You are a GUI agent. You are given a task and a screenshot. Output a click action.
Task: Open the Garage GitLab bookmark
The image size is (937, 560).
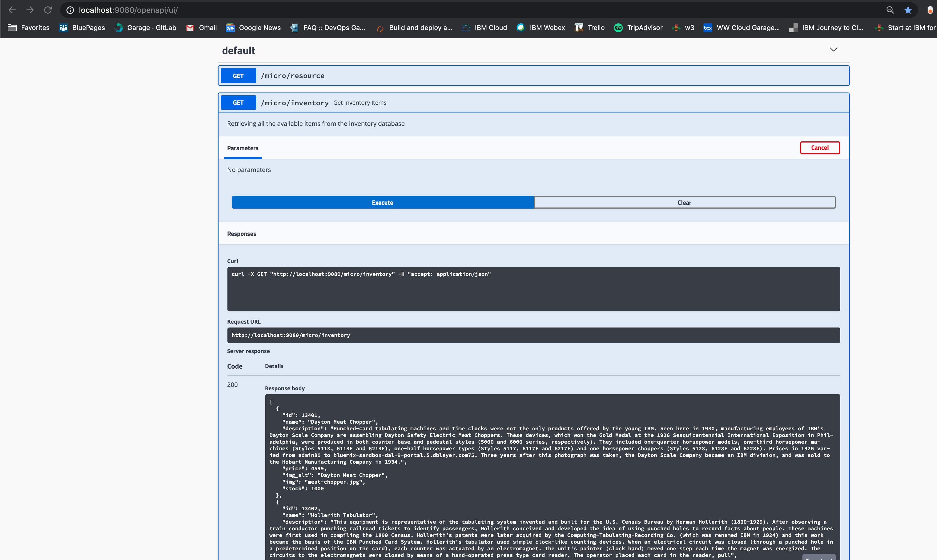coord(145,27)
